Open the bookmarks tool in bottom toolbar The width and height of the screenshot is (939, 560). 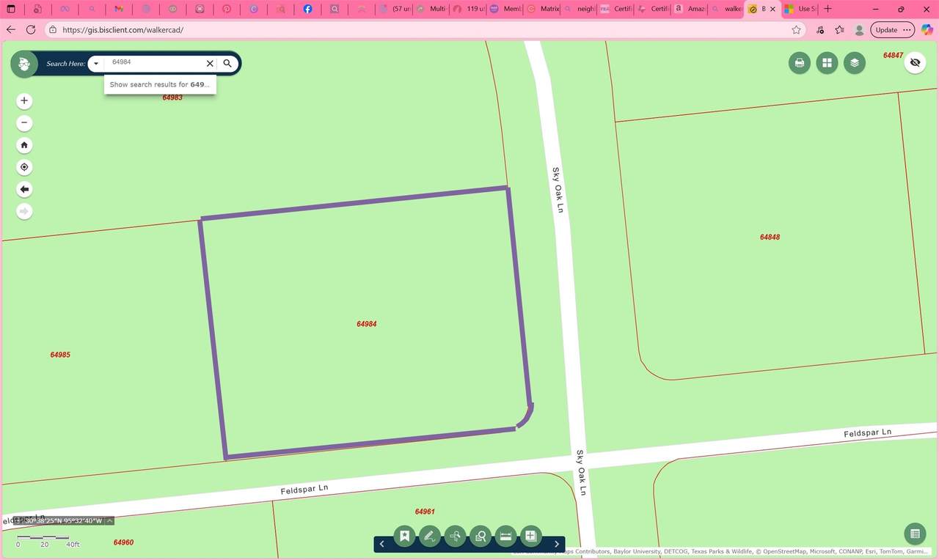pyautogui.click(x=404, y=537)
